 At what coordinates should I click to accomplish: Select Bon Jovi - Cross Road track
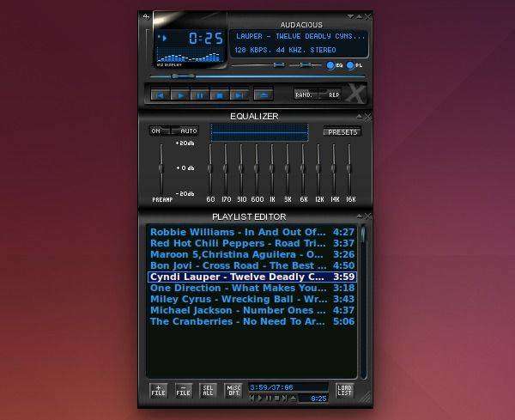click(x=251, y=265)
